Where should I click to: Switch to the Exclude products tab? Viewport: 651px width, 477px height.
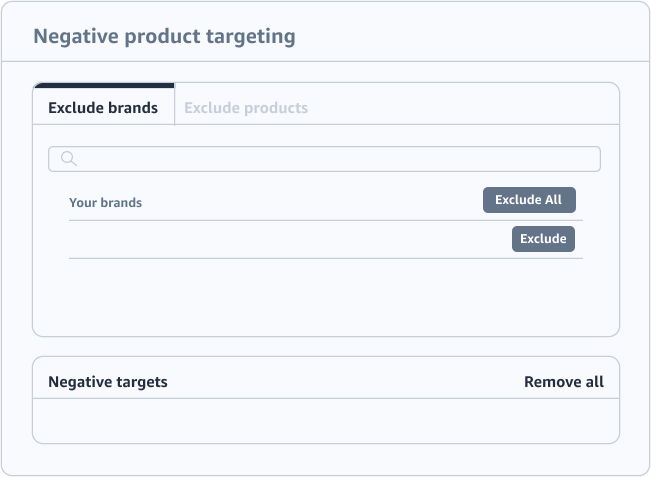pyautogui.click(x=246, y=108)
